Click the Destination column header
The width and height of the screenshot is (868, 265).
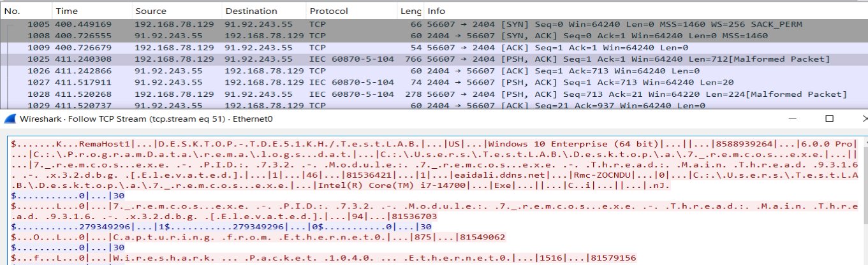[x=251, y=11]
